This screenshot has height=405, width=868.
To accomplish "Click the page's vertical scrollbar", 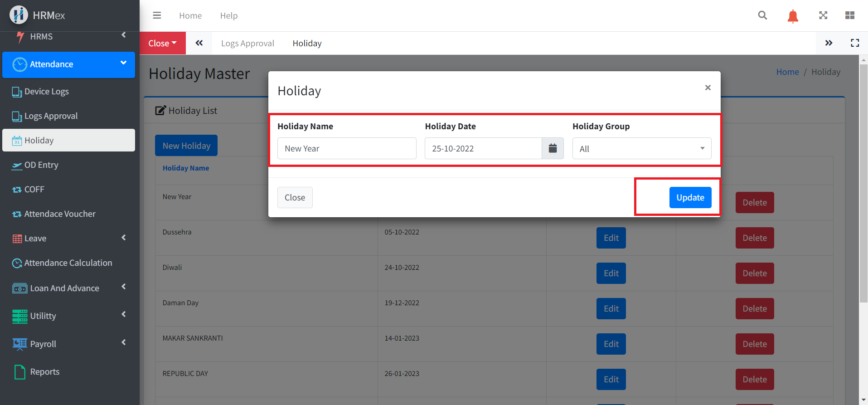I will coord(863,181).
